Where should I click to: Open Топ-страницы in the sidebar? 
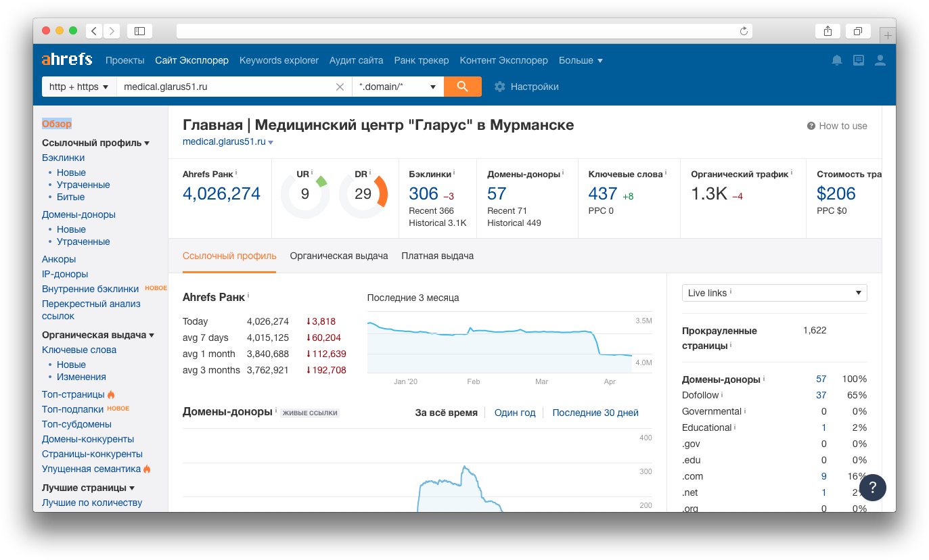click(73, 394)
